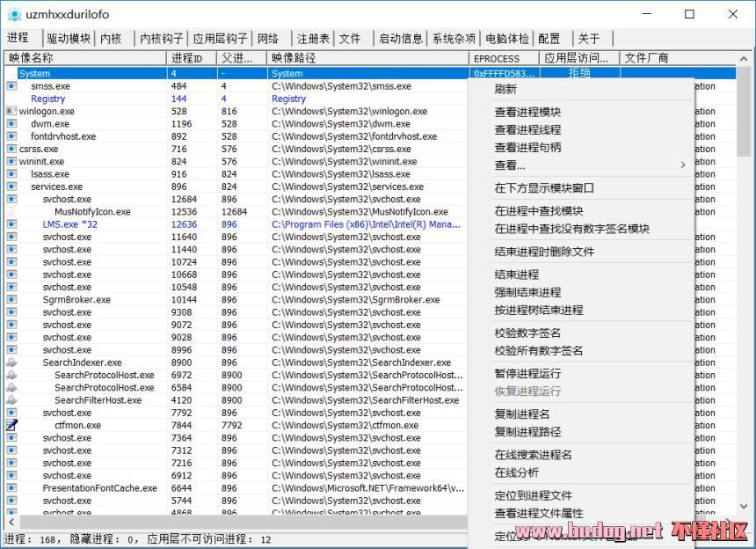Click the SearchFilterHost.exe process icon

(11, 400)
